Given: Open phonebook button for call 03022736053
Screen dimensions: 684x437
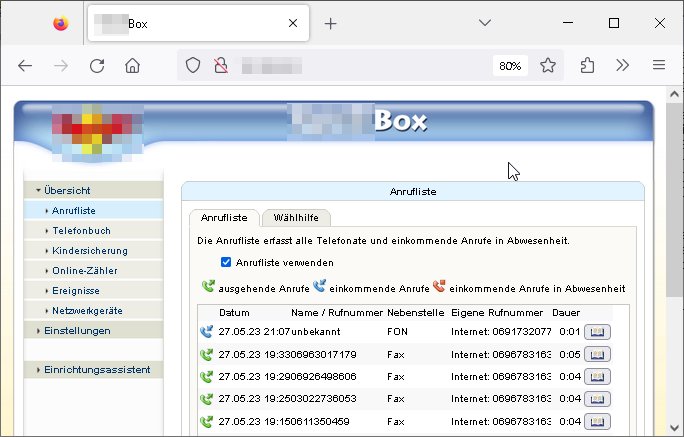Looking at the screenshot, I should [x=597, y=399].
